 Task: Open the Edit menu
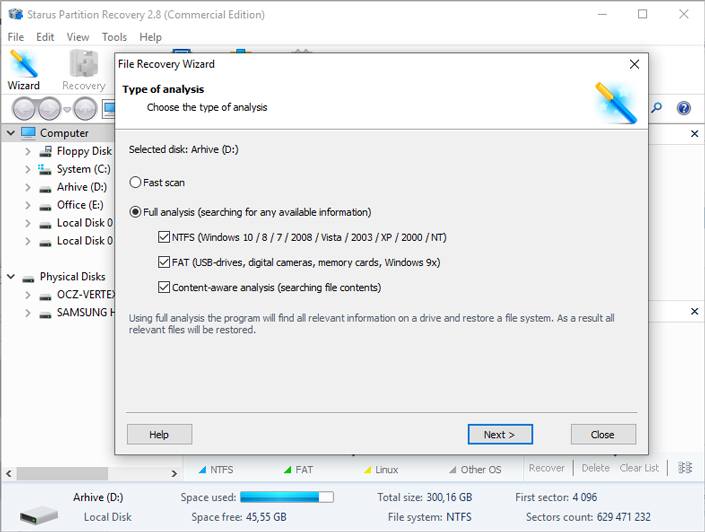point(45,37)
